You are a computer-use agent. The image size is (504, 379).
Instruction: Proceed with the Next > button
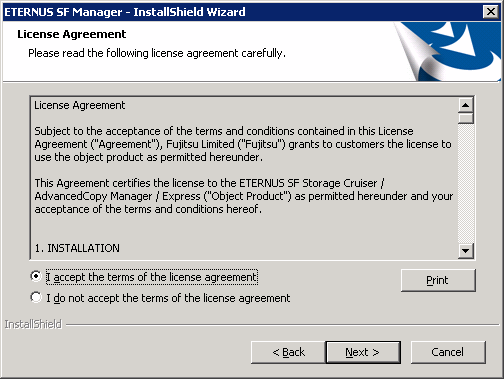click(363, 352)
